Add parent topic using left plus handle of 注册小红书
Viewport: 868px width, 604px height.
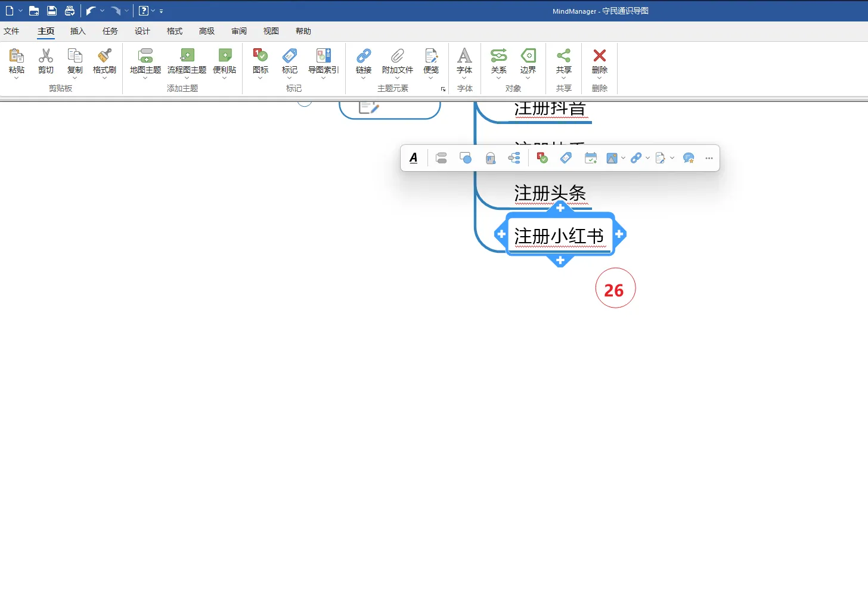(501, 234)
